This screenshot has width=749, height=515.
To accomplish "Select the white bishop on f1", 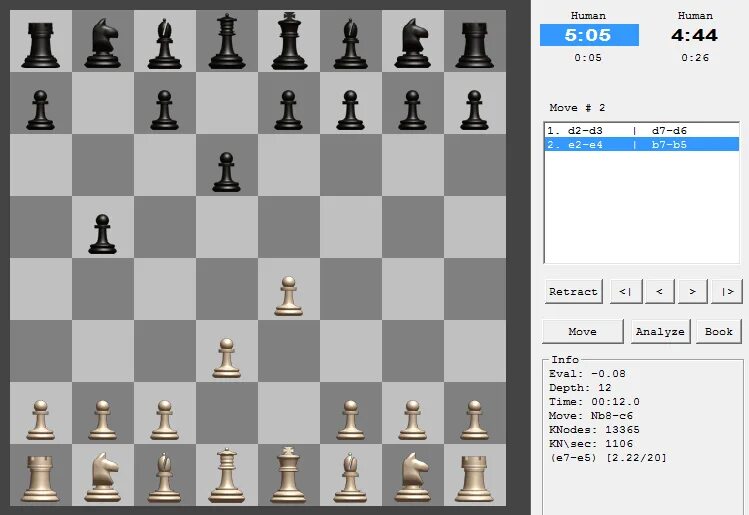I will (x=351, y=477).
